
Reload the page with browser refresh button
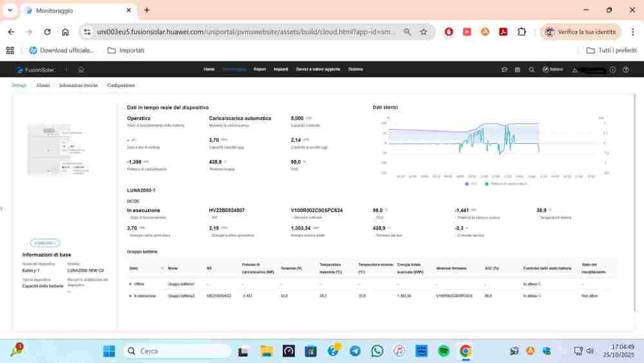47,32
